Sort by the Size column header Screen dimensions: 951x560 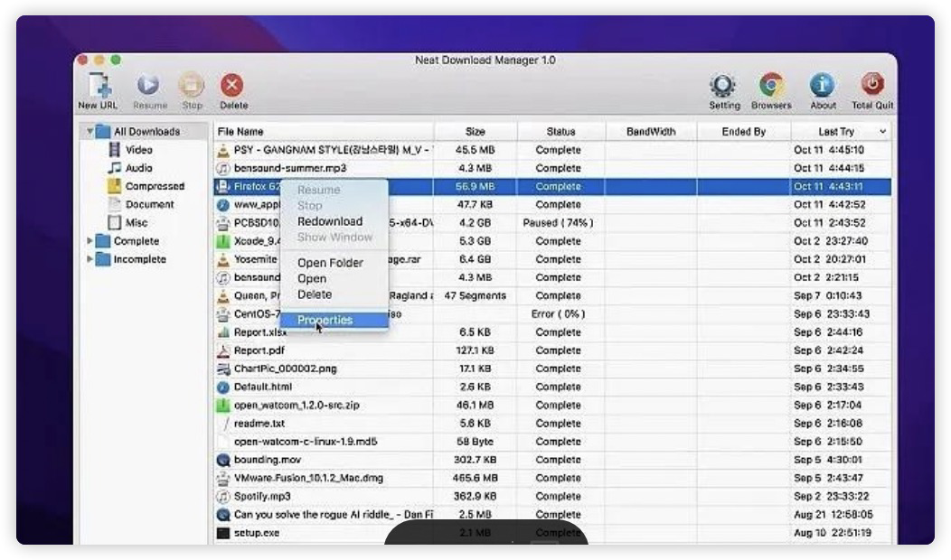pyautogui.click(x=475, y=132)
